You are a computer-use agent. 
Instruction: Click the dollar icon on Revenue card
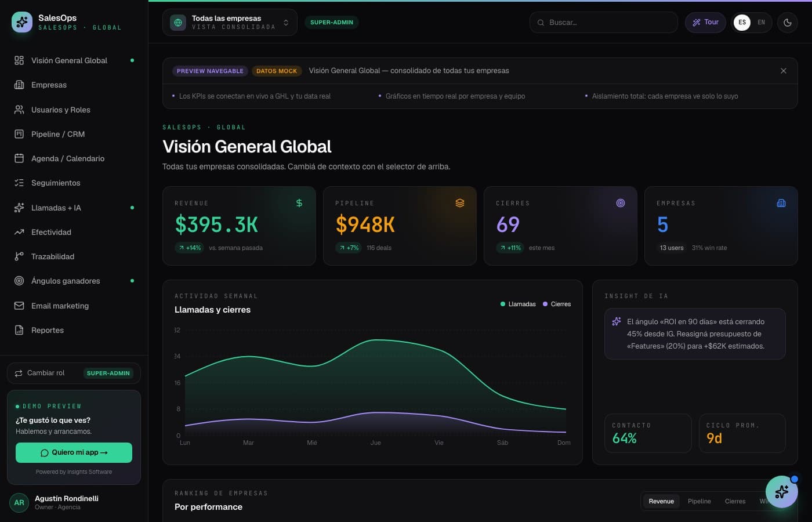[299, 203]
